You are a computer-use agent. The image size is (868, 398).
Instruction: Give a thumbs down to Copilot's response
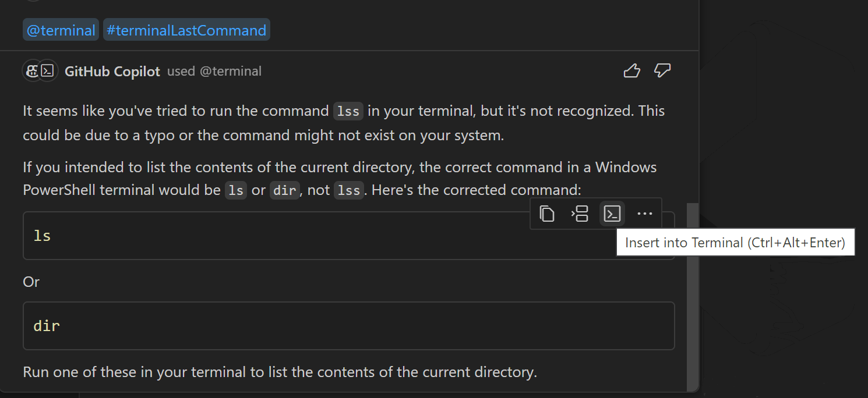(662, 71)
